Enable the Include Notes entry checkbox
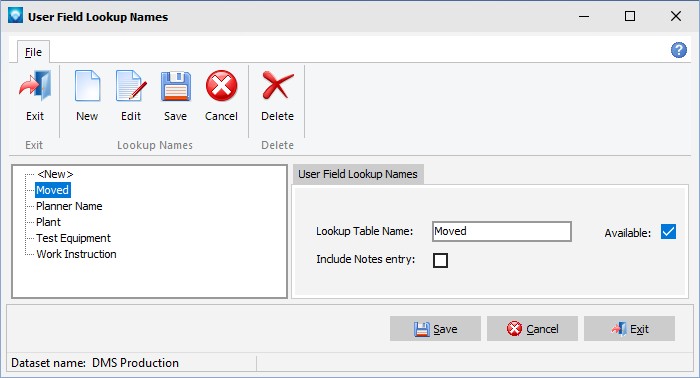This screenshot has width=700, height=378. (x=440, y=260)
